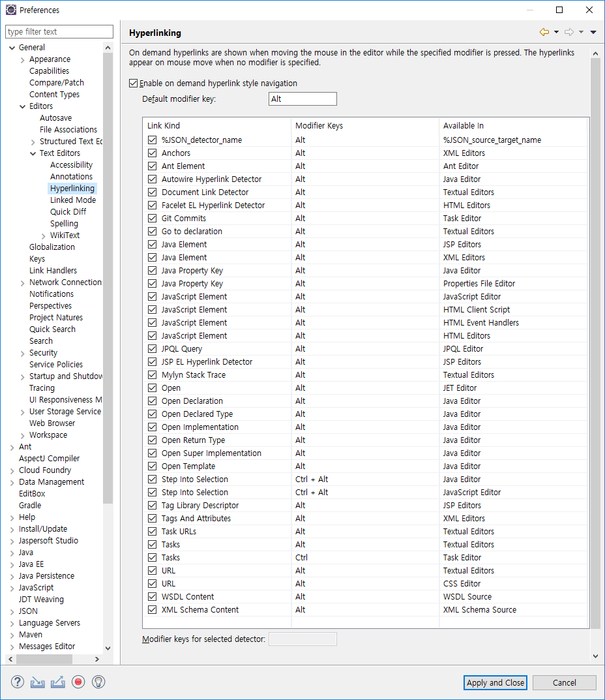Toggle the Git Commits checkbox

tap(152, 219)
